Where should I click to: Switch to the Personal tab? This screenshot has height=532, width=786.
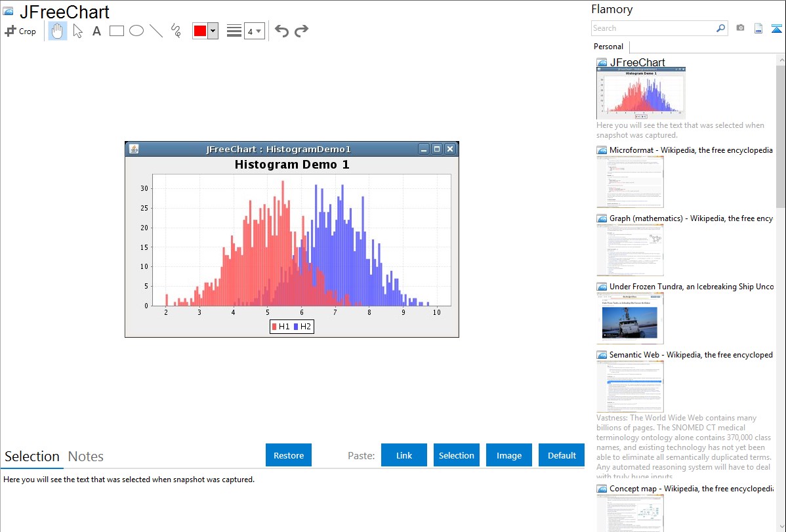click(x=609, y=47)
